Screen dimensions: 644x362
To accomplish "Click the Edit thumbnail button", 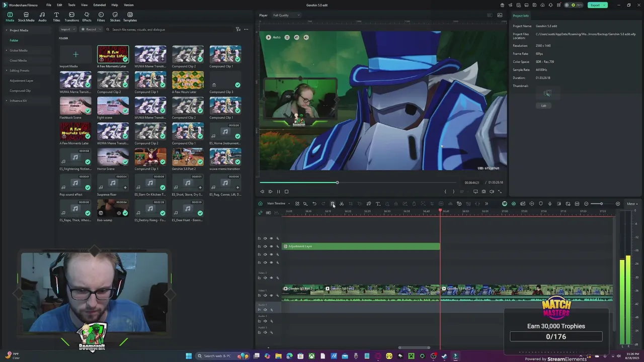I will 543,106.
